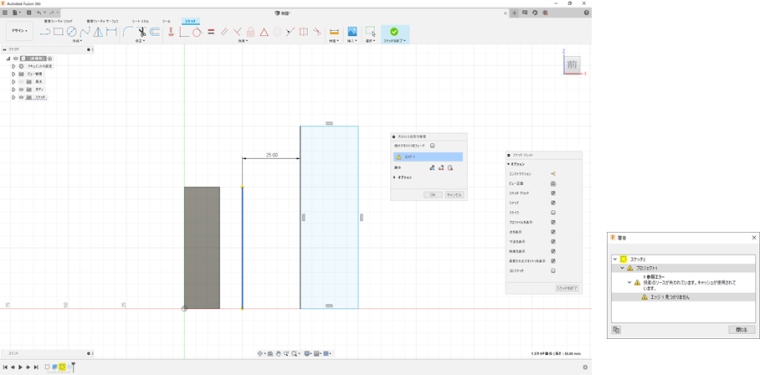Image resolution: width=760 pixels, height=375 pixels.
Task: Open the Constraints panel dropdown
Action: click(243, 41)
